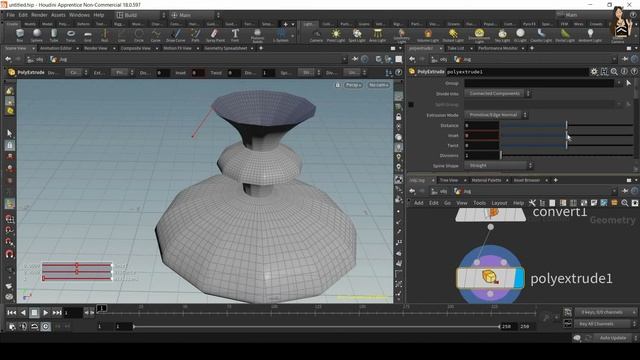Open the Main radial menu dropdown
The height and width of the screenshot is (360, 640).
[195, 15]
